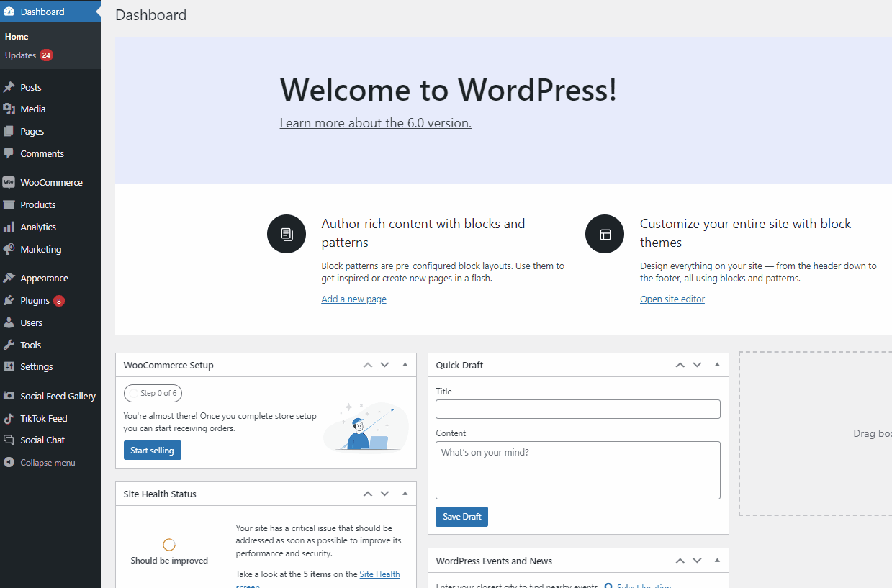Move WordPress Events and News down
This screenshot has height=588, width=892.
[x=697, y=561]
